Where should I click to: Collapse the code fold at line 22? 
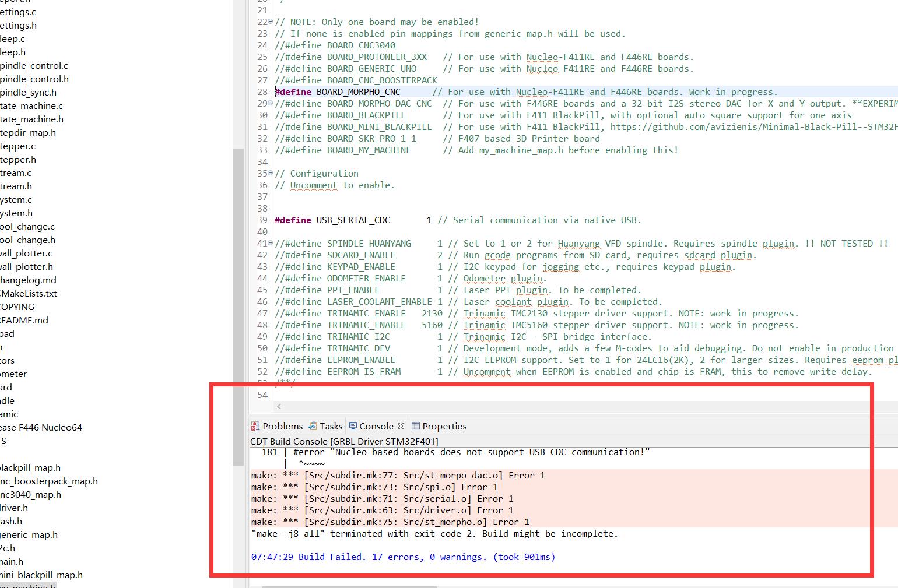(x=269, y=22)
